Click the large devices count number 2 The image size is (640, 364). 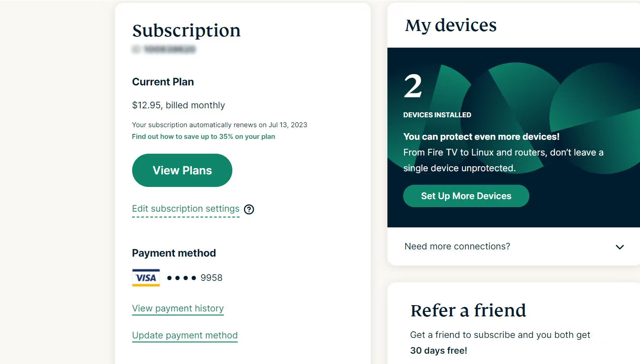pos(413,86)
